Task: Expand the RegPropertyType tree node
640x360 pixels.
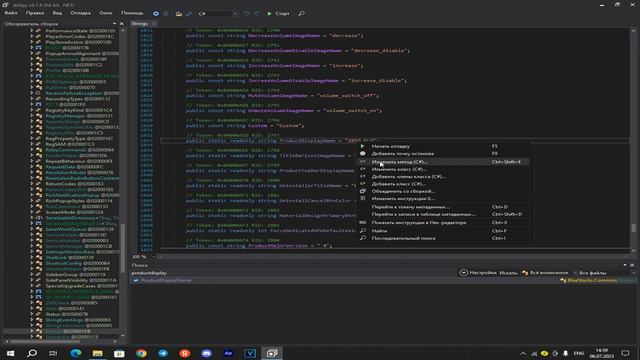Action: 31,138
